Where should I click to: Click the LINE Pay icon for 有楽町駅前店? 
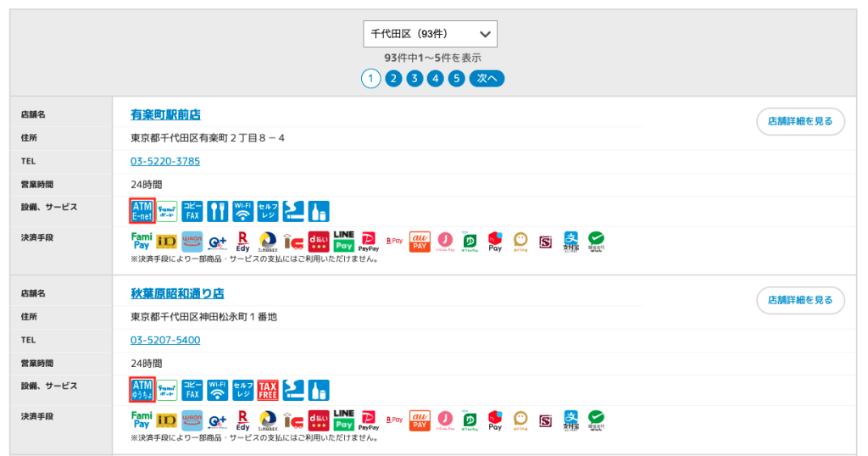[x=343, y=241]
